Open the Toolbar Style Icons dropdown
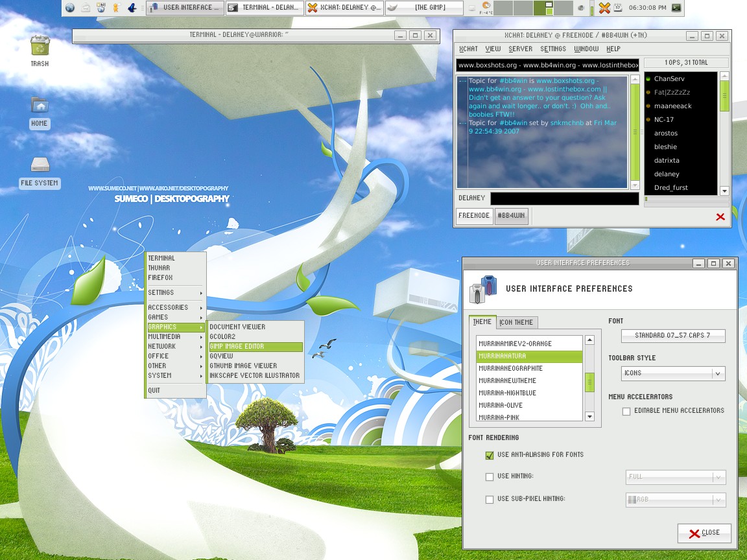Viewport: 747px width, 560px height. pos(673,373)
